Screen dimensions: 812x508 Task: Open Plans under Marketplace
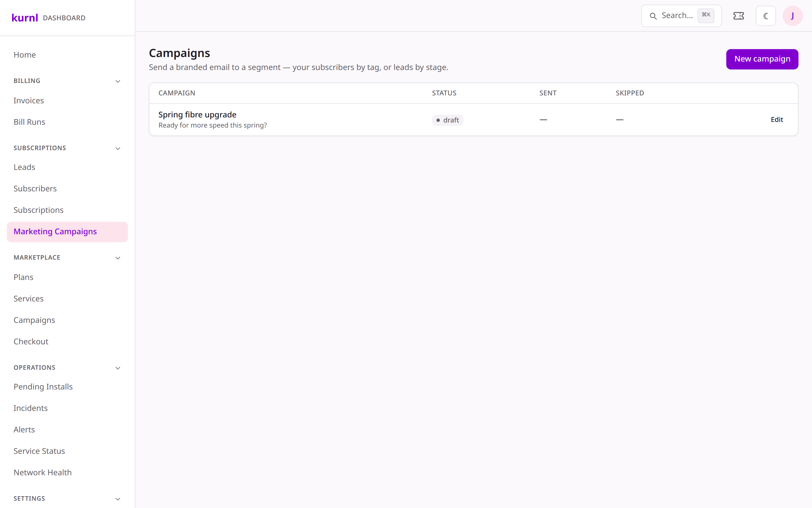67,277
